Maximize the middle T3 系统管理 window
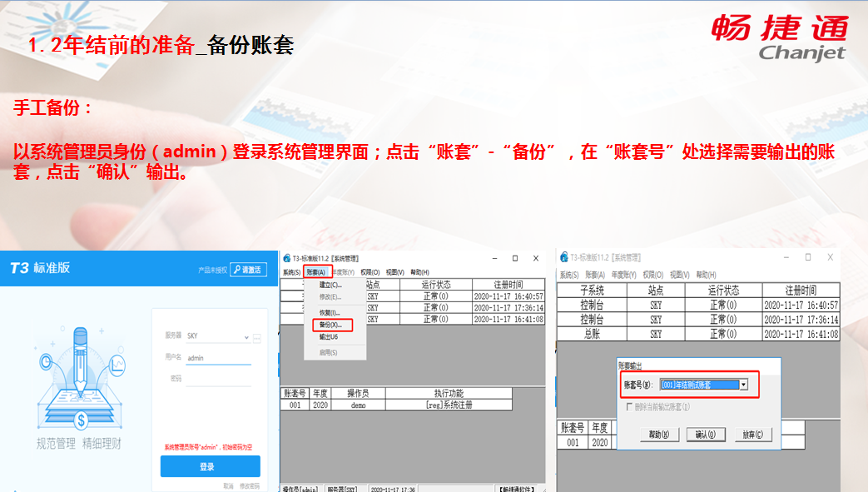Screen dimensions: 868x492 point(515,258)
